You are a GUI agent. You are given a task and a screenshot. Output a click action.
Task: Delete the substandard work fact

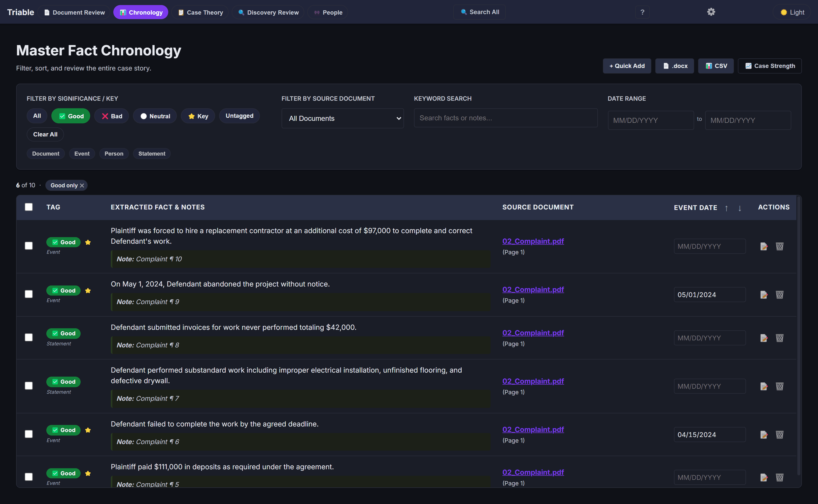[779, 386]
